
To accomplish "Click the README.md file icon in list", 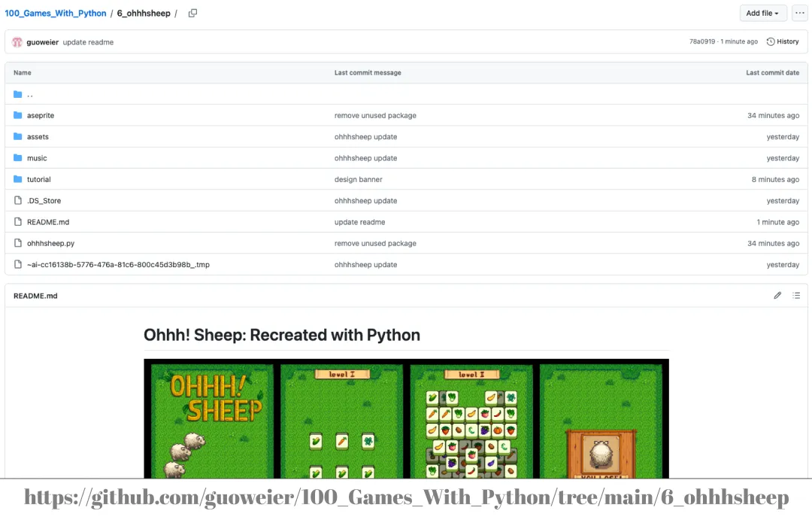I will click(x=17, y=221).
